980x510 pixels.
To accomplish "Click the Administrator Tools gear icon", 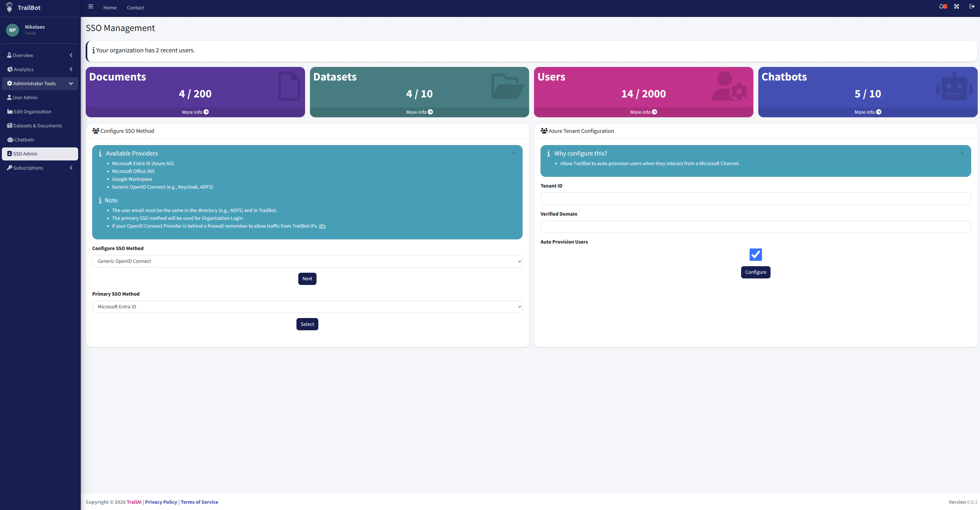I will (x=10, y=83).
